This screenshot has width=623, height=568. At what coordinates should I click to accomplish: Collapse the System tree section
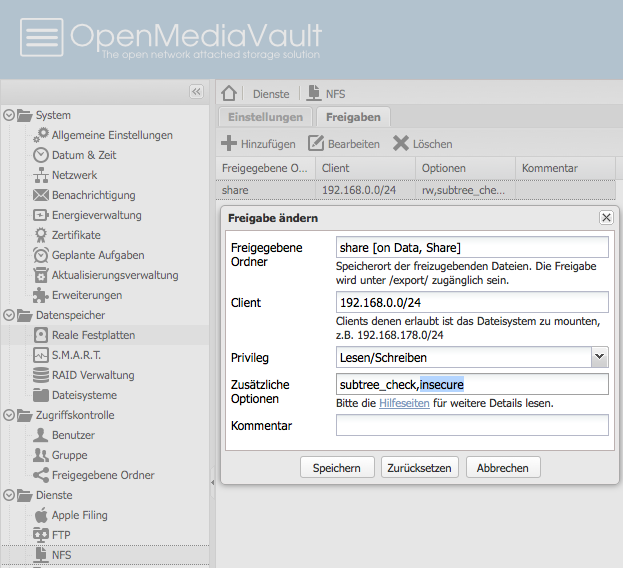9,115
